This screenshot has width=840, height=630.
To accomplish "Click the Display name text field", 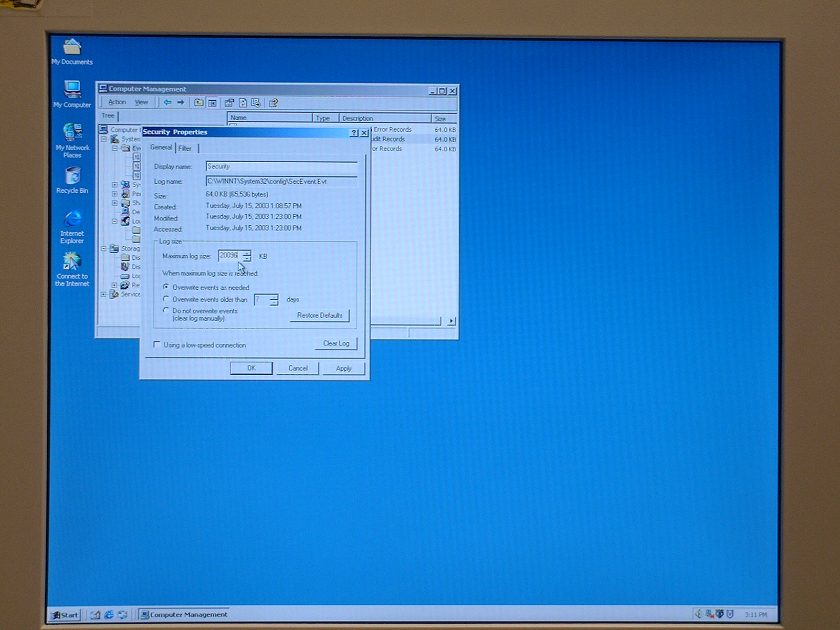I will [x=281, y=166].
